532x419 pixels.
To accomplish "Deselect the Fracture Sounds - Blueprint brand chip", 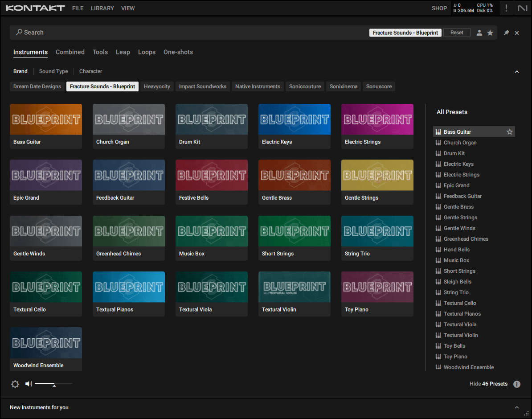I will pyautogui.click(x=102, y=86).
